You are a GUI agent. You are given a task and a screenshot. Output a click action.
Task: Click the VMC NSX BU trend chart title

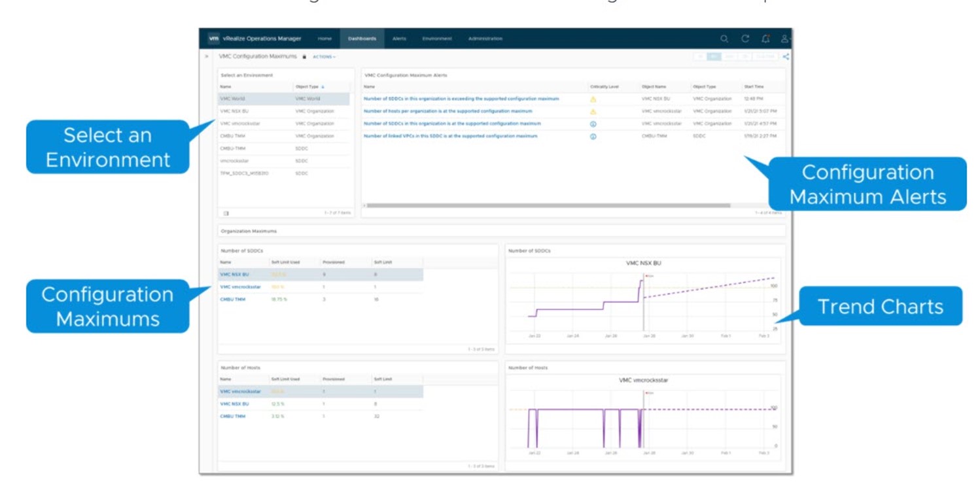[644, 263]
